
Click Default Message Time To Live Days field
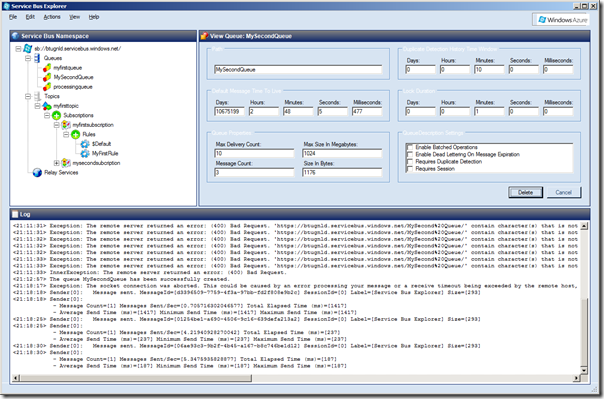point(229,112)
